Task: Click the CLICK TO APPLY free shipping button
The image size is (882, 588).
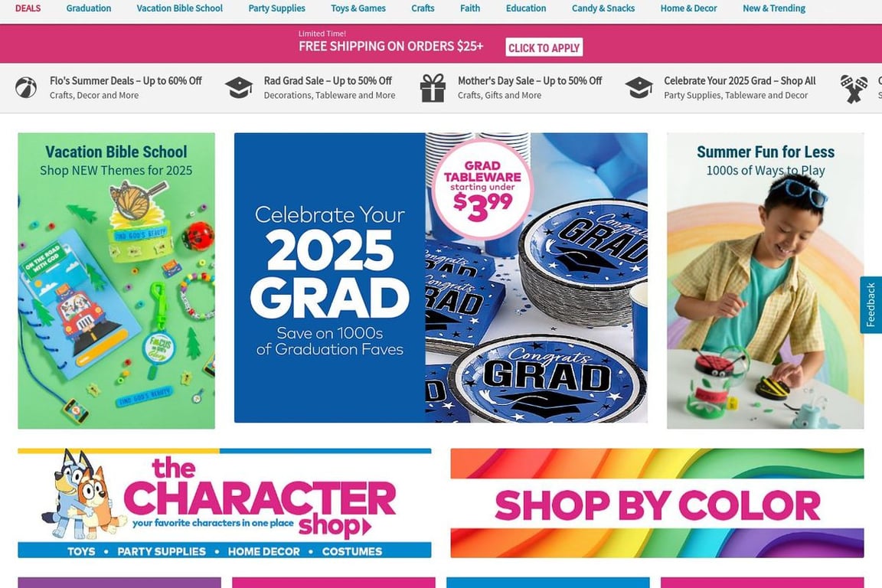Action: [x=544, y=47]
